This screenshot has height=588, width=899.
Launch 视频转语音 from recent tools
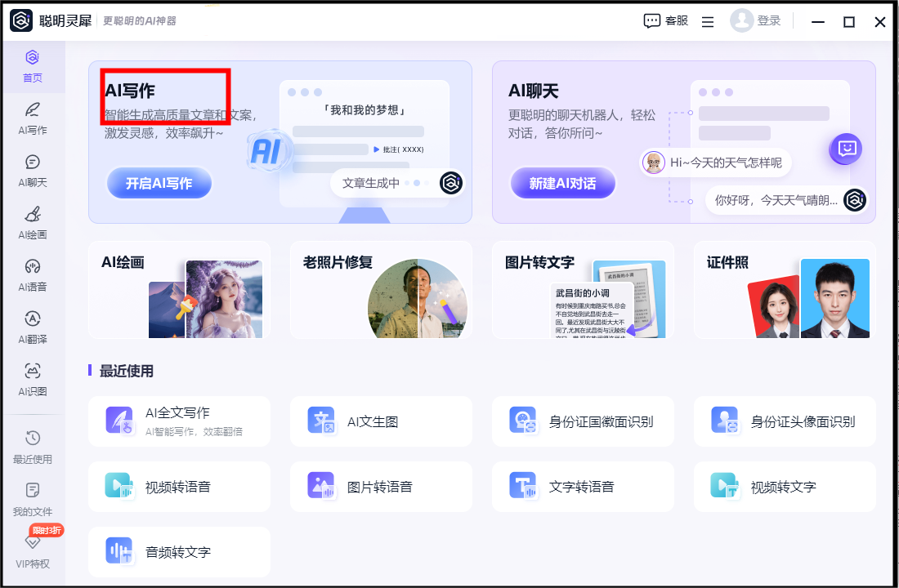tap(179, 487)
